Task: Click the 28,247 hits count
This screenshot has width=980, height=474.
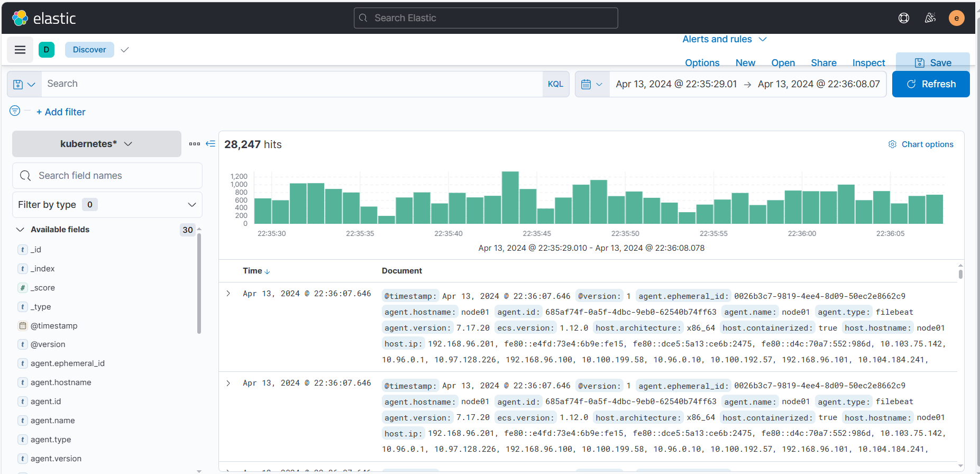Action: tap(253, 144)
